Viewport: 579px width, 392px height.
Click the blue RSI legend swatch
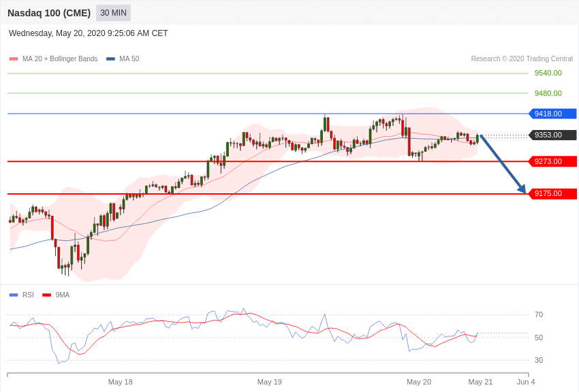click(x=14, y=295)
